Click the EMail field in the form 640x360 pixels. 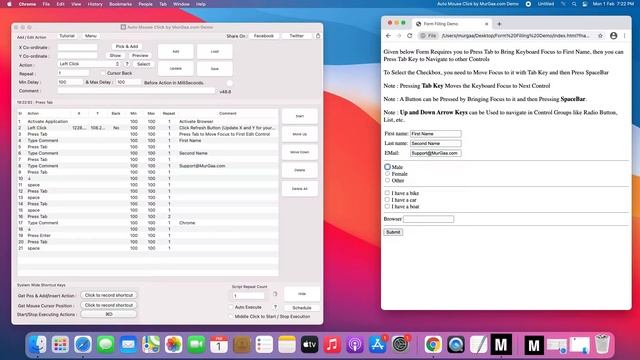coord(436,153)
